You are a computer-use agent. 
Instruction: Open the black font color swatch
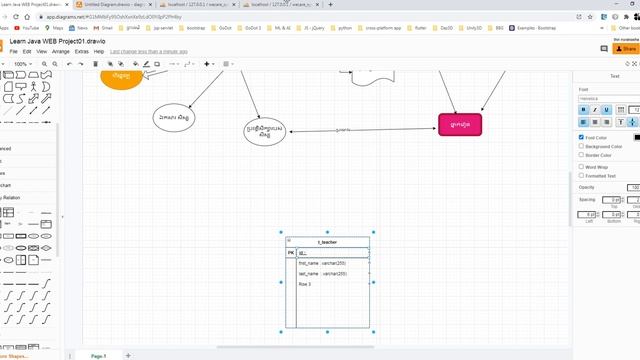point(637,138)
